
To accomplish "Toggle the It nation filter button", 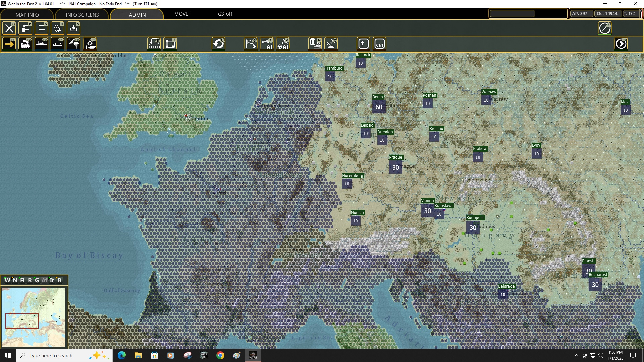I will coord(52,280).
